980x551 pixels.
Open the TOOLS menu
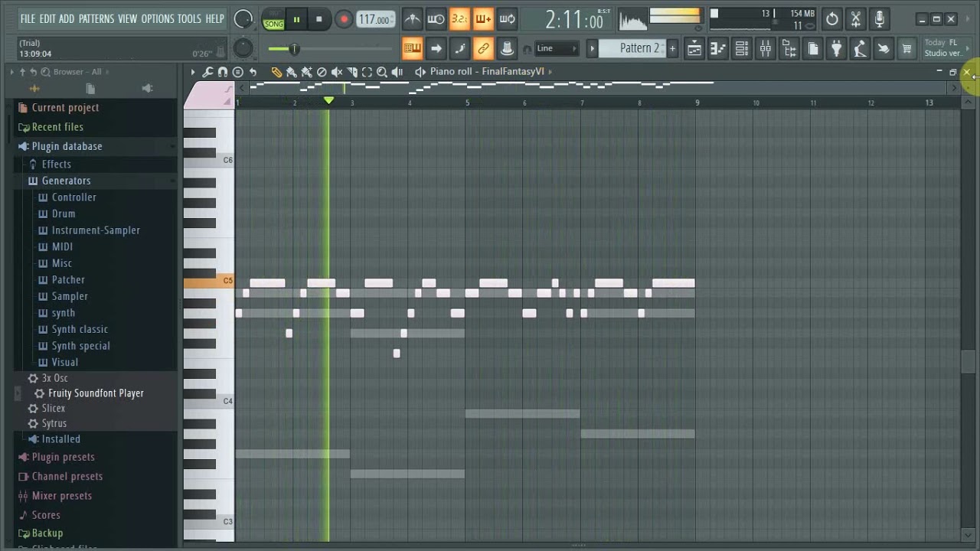tap(190, 19)
